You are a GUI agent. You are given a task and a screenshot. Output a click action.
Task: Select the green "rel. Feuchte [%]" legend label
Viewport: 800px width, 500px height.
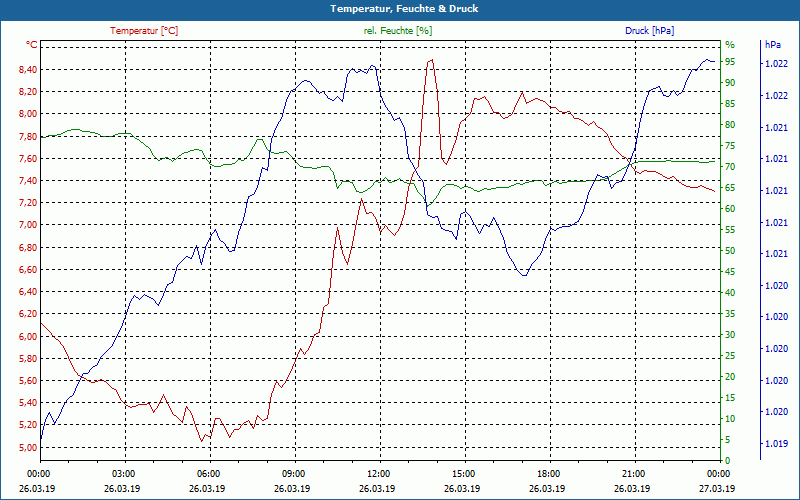click(x=398, y=31)
